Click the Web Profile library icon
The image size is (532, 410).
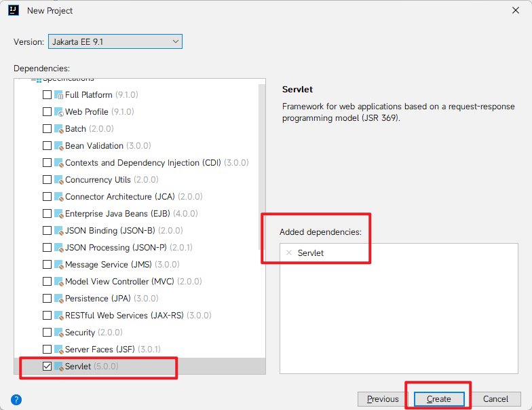58,112
